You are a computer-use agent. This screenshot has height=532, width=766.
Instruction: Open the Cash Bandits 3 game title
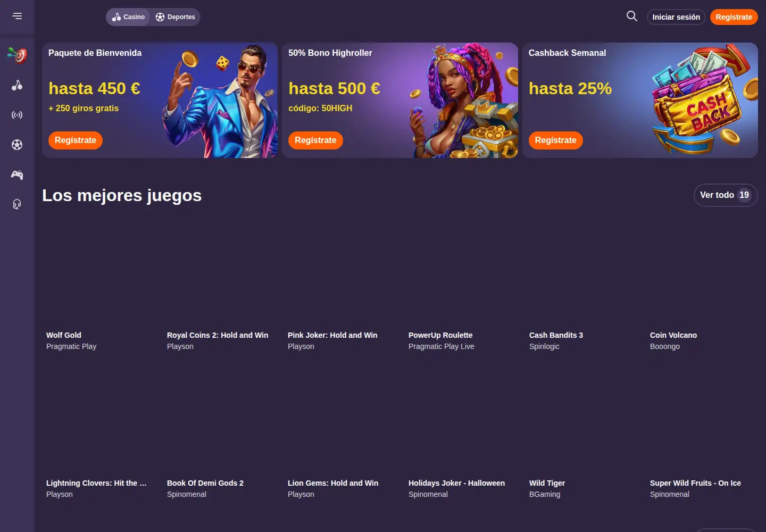pos(556,335)
